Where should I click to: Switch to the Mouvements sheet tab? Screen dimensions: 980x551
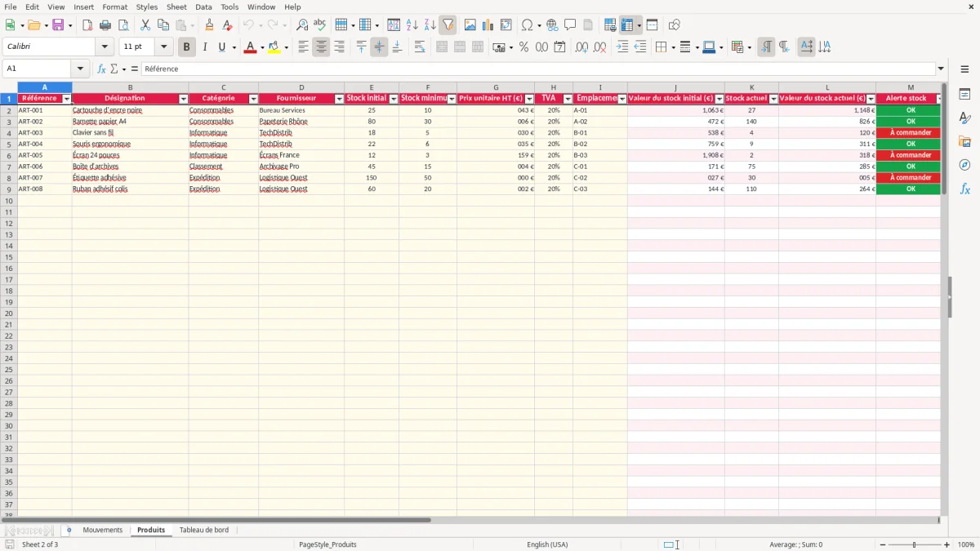[x=103, y=530]
